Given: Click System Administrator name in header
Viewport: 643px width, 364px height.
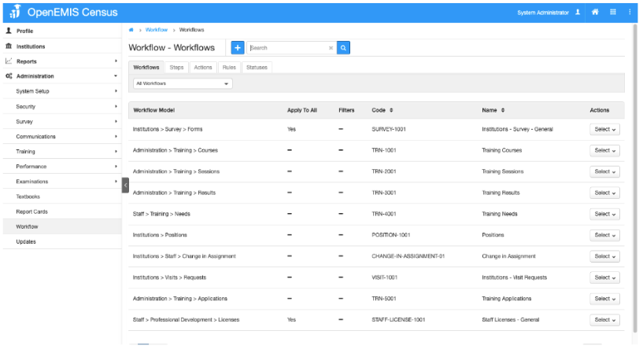Looking at the screenshot, I should point(543,13).
